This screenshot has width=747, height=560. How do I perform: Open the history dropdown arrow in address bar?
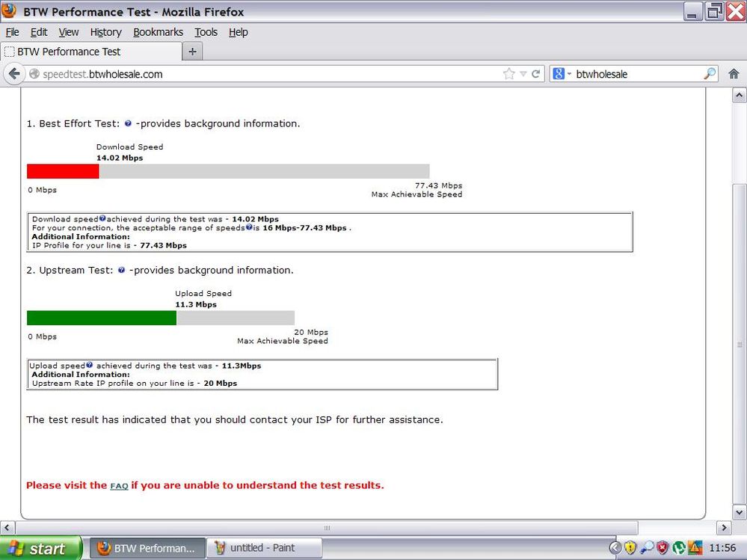[523, 74]
